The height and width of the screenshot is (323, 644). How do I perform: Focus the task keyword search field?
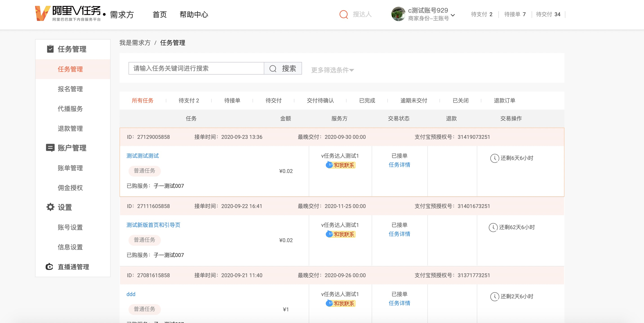click(196, 68)
